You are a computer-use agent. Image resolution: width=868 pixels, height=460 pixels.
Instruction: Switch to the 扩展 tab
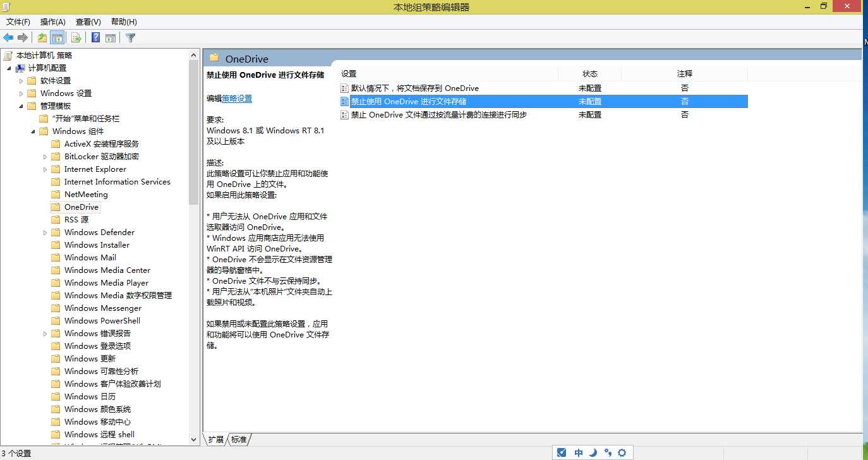coord(217,440)
